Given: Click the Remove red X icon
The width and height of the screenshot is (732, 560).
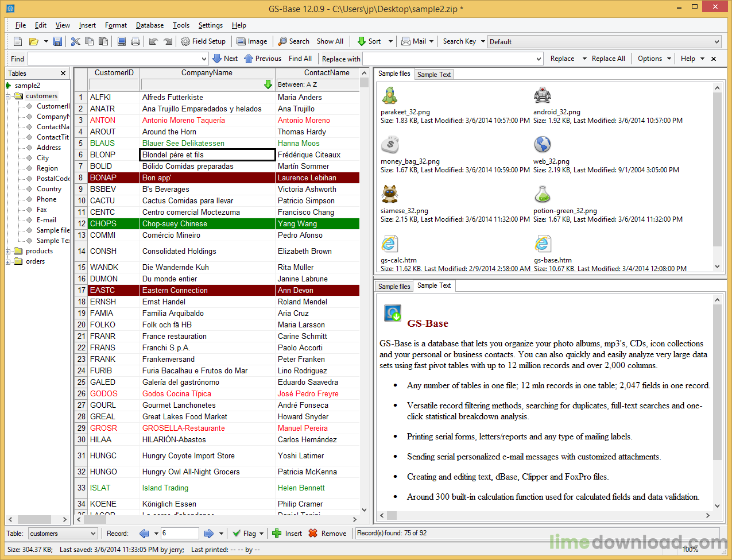Looking at the screenshot, I should (x=313, y=533).
